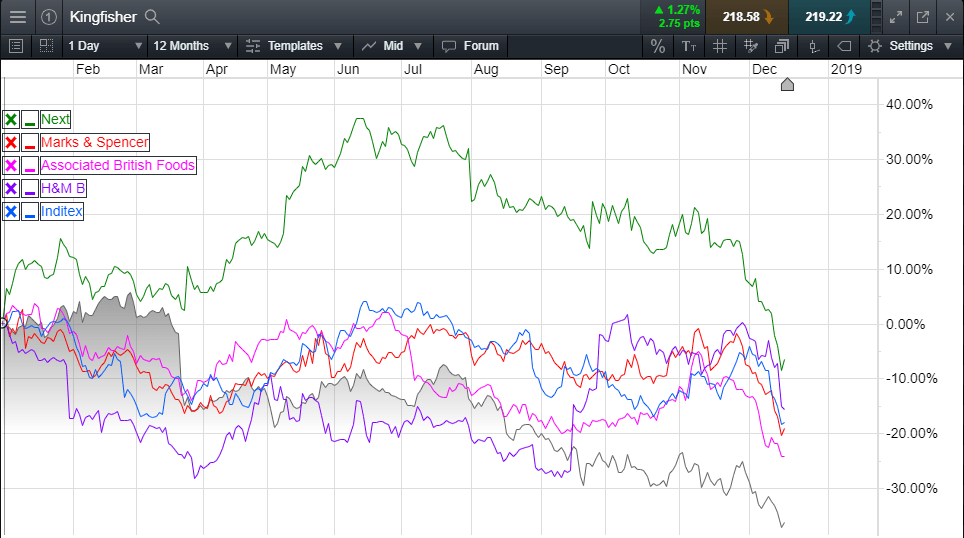Toggle chart gridlines with the grid icon
The image size is (964, 538).
pyautogui.click(x=720, y=46)
